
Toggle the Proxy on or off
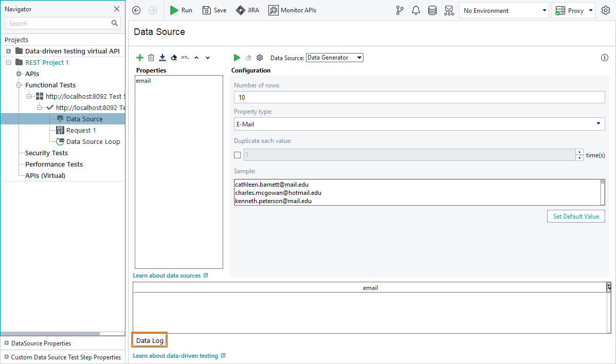point(573,10)
